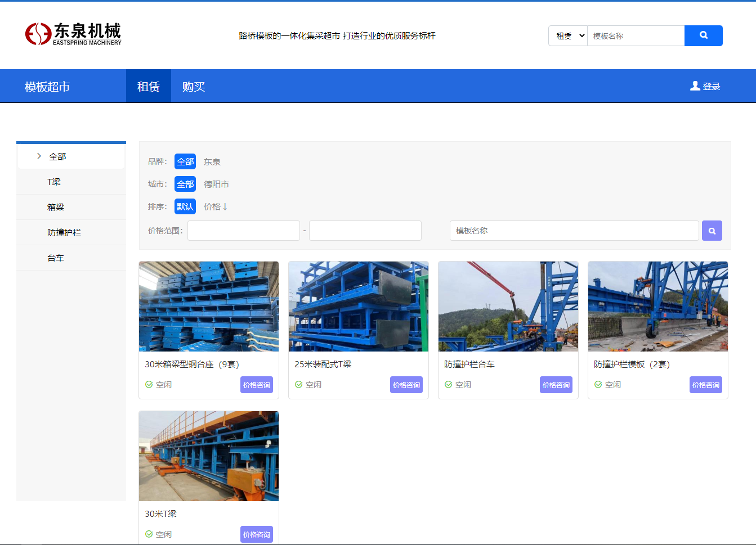756x545 pixels.
Task: Click the title 30米箱梁型钢台座 (9套)
Action: (x=192, y=364)
